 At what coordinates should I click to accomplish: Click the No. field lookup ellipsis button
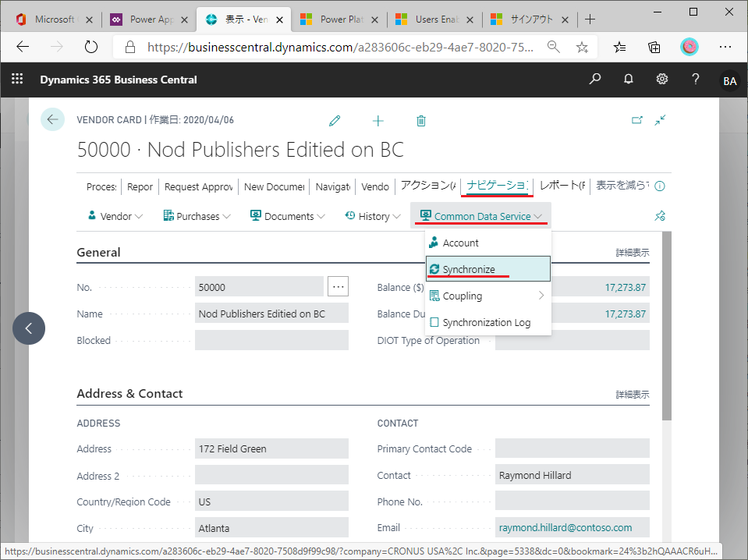pos(338,287)
